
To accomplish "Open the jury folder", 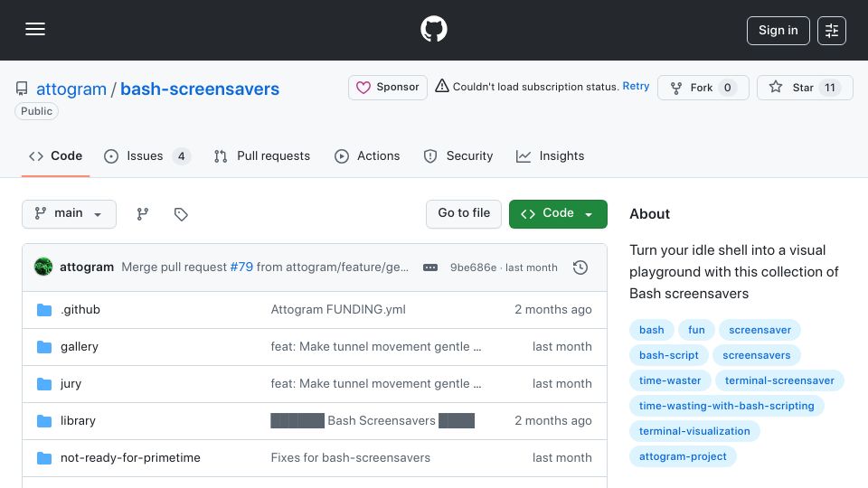I will 71,383.
